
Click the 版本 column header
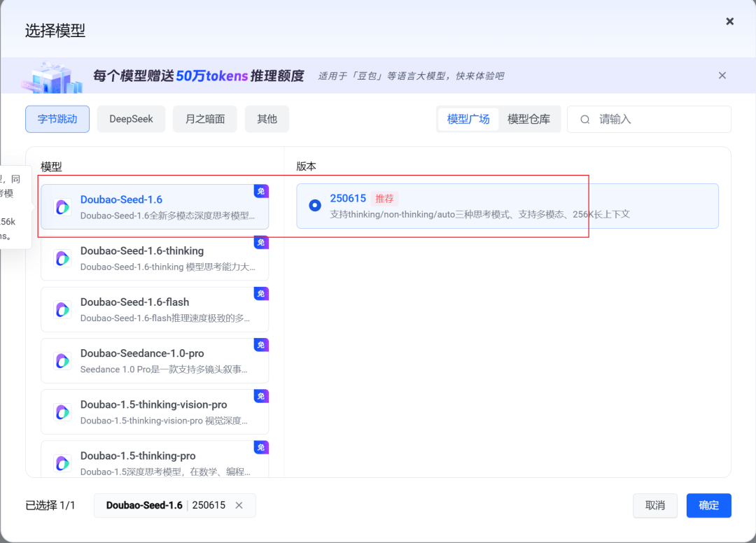(x=306, y=167)
